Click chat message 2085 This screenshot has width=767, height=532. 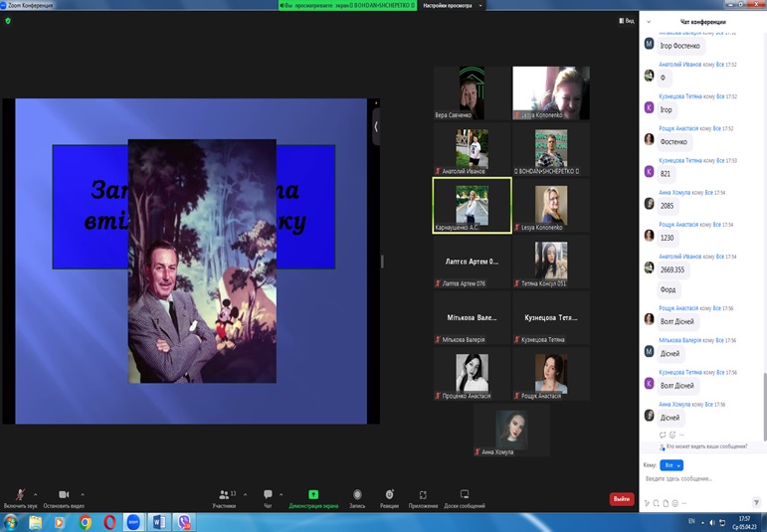pos(667,206)
